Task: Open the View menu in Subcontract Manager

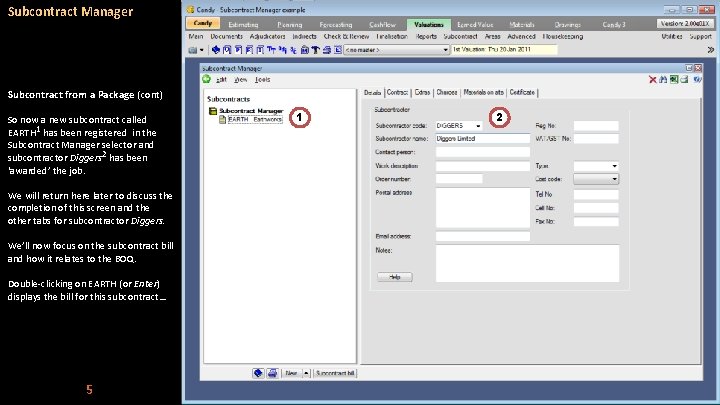Action: point(241,79)
